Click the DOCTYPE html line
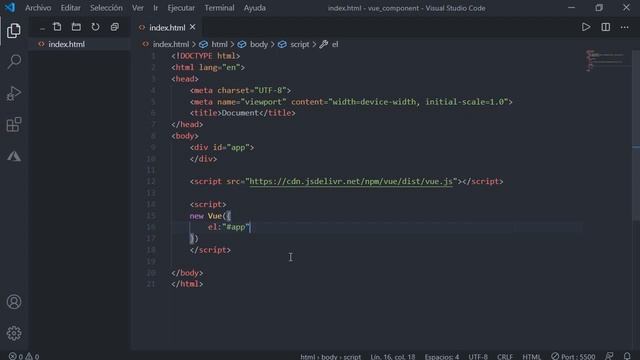Screen dimensions: 640x360 [206, 56]
